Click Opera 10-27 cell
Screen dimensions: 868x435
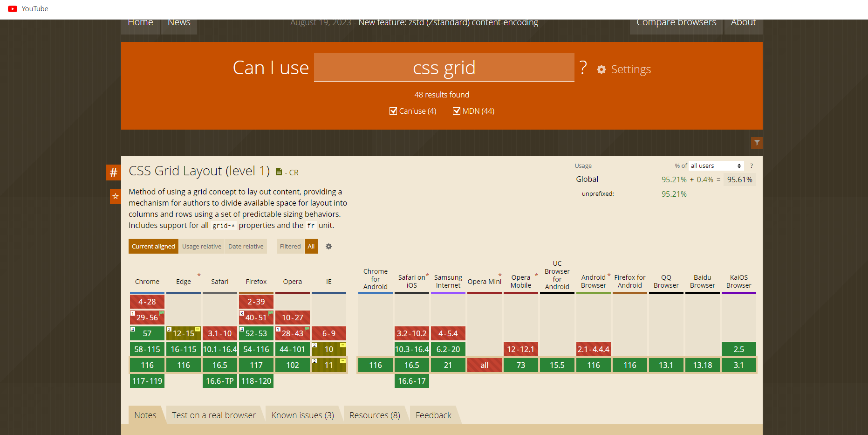coord(293,318)
